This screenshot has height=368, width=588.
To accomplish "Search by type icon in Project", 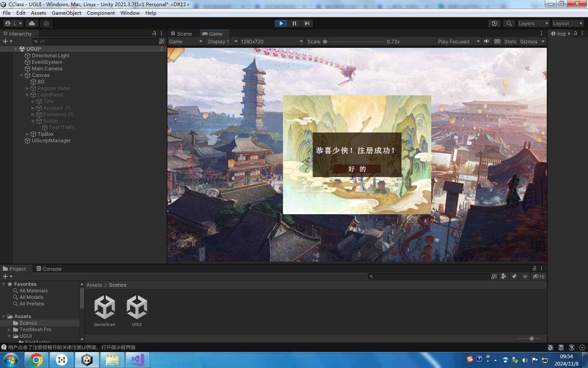I will pyautogui.click(x=504, y=276).
